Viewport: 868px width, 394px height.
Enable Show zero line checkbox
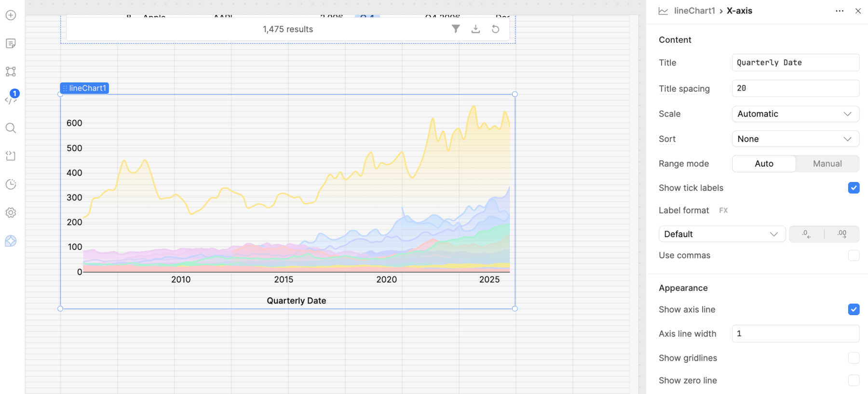click(x=854, y=381)
